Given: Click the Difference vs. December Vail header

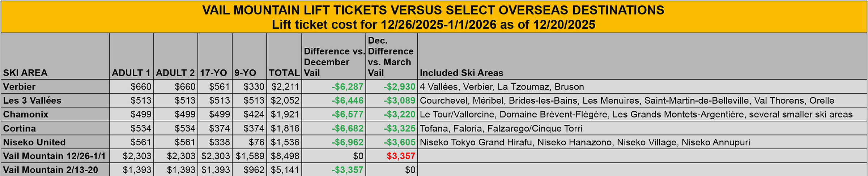Looking at the screenshot, I should [333, 62].
